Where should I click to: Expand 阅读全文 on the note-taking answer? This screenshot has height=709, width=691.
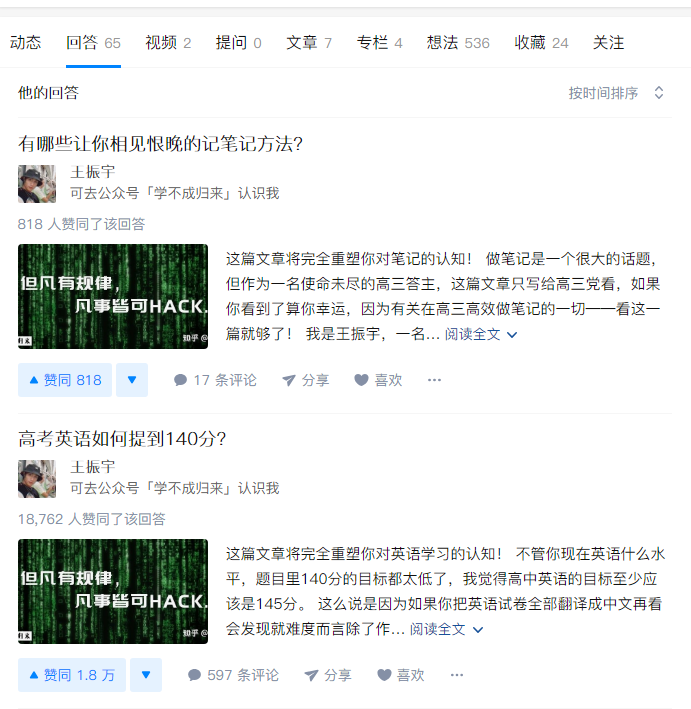(481, 334)
